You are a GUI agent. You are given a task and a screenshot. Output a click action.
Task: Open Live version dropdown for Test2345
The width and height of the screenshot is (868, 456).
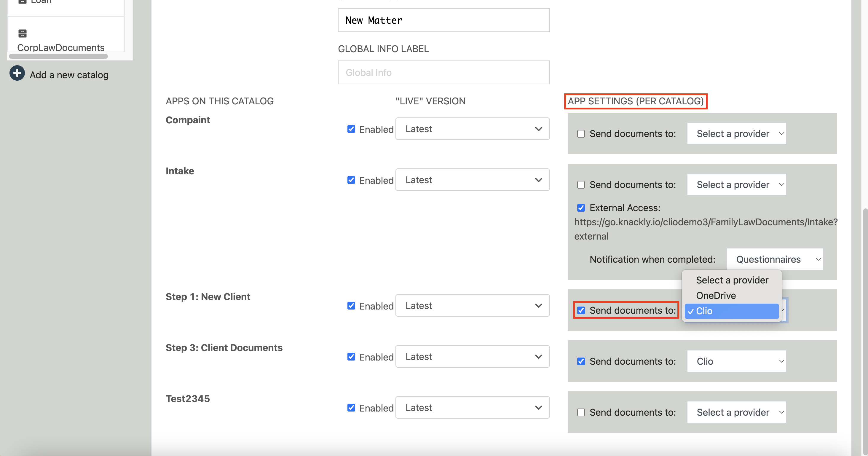(473, 407)
